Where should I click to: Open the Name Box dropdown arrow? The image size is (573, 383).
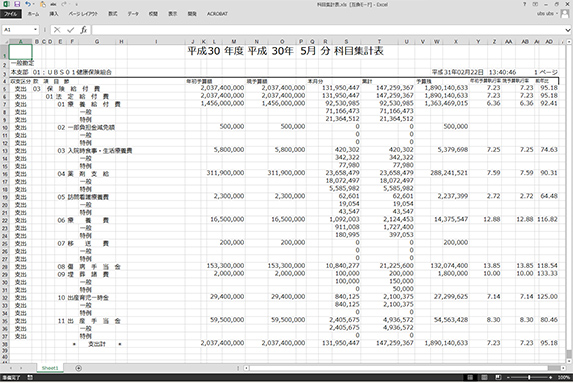pyautogui.click(x=35, y=30)
